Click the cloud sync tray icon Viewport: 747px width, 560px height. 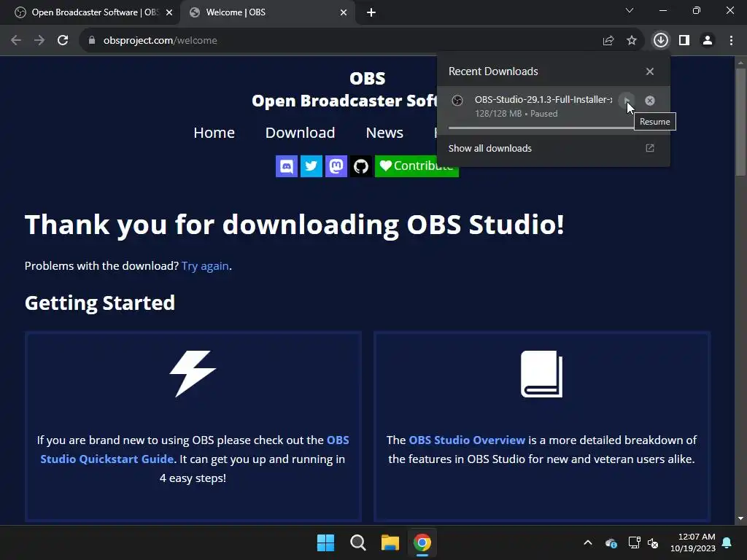point(611,542)
